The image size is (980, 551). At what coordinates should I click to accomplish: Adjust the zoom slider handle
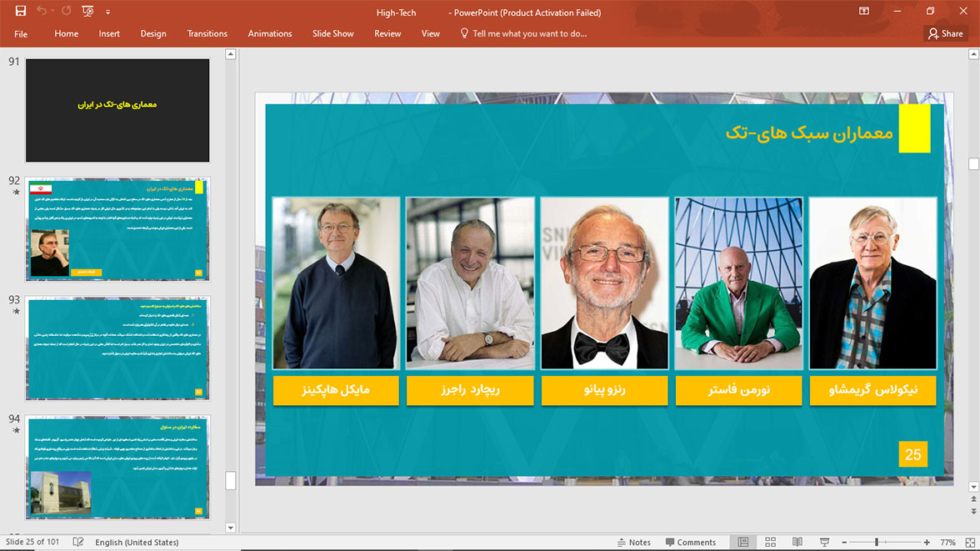click(x=877, y=542)
